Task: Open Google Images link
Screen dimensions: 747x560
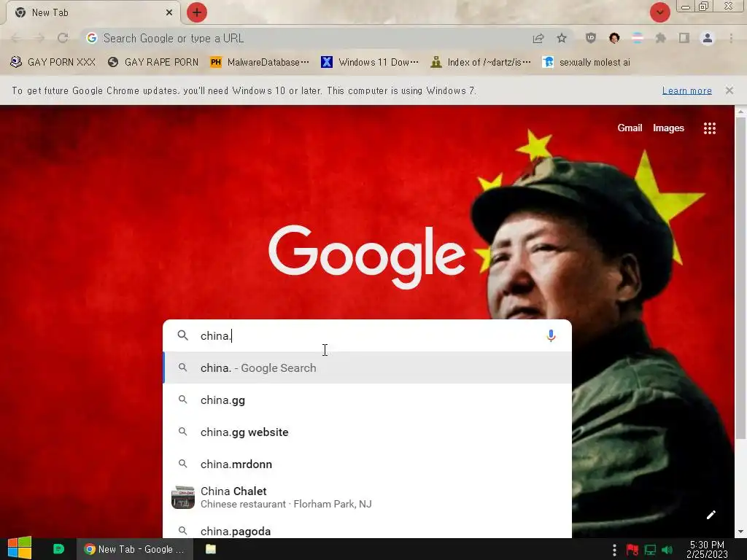Action: pyautogui.click(x=668, y=128)
